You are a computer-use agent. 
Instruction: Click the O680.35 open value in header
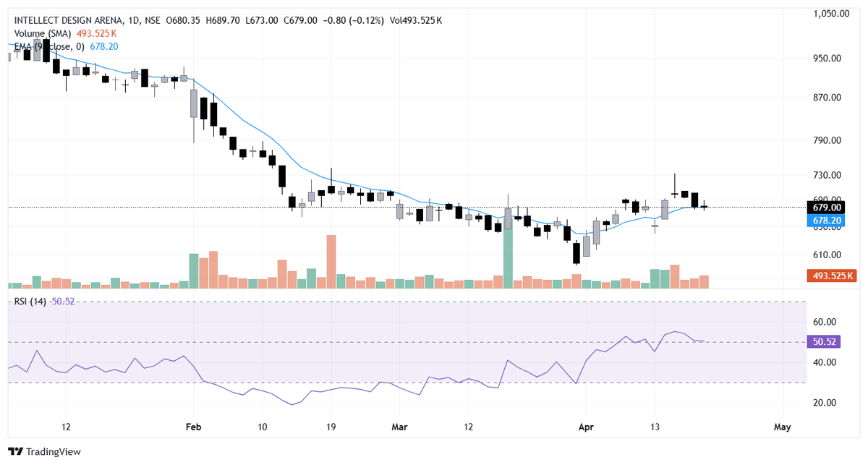coord(182,20)
